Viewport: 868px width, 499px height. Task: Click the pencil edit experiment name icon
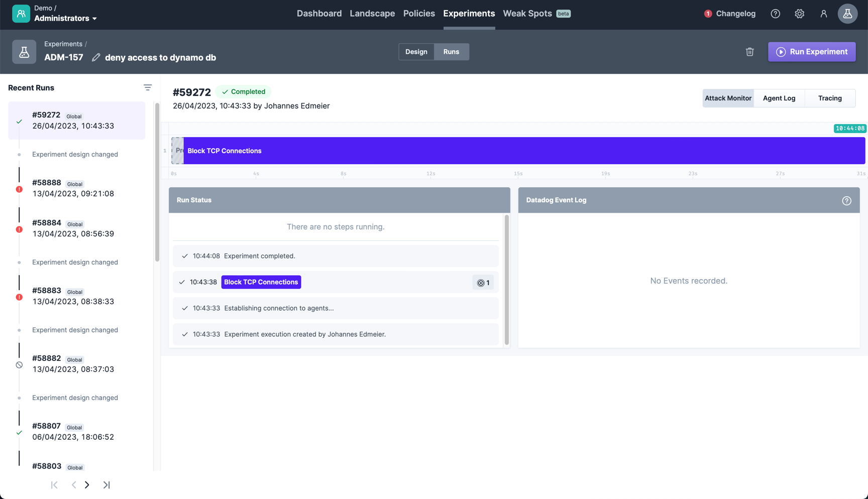pyautogui.click(x=96, y=58)
